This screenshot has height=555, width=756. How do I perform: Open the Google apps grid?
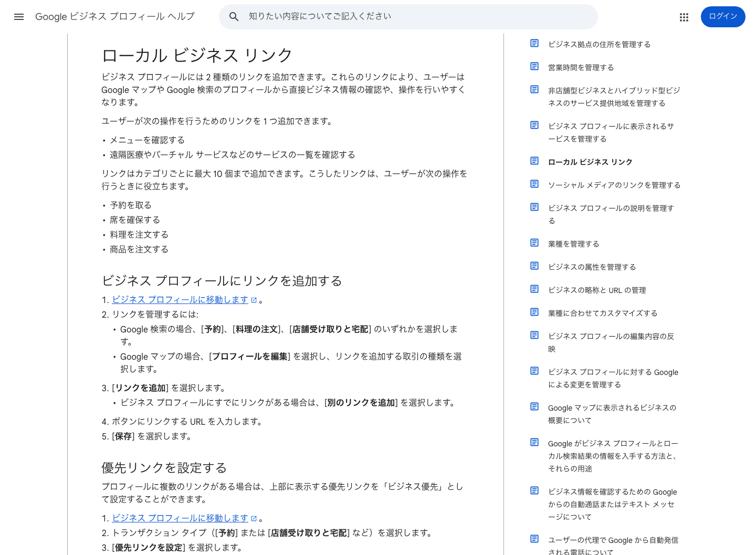[x=684, y=17]
